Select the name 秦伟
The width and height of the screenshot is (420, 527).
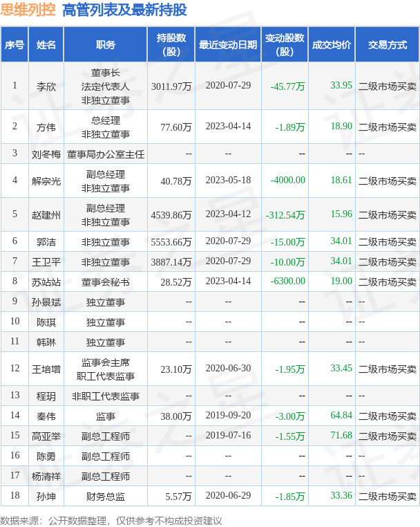click(46, 416)
